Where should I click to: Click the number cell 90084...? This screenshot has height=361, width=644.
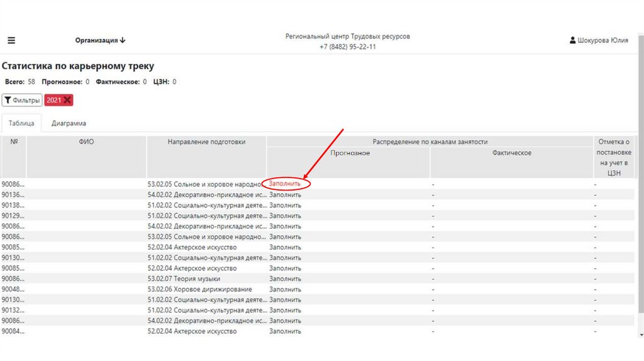(13, 331)
